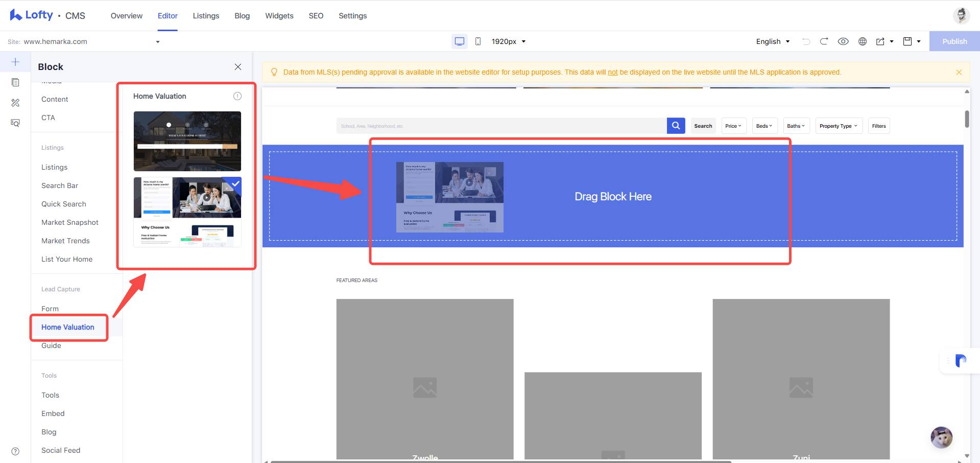Click the blue search magnifier button
980x463 pixels.
[x=676, y=126]
